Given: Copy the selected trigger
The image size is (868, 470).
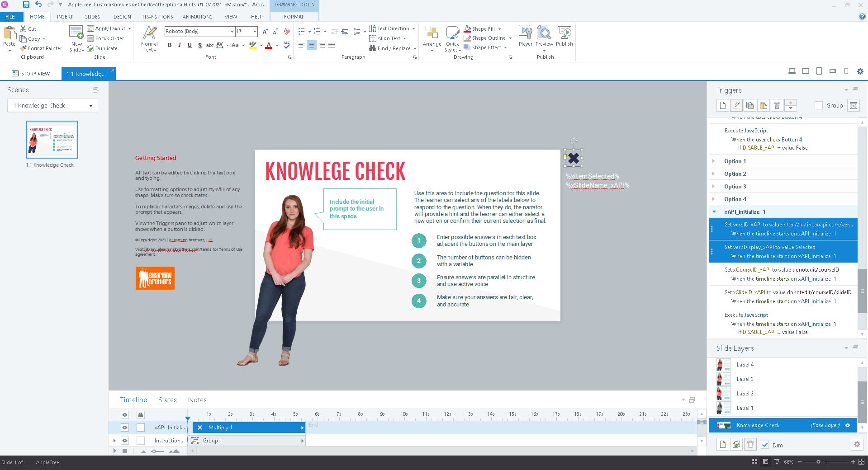Looking at the screenshot, I should coord(749,105).
